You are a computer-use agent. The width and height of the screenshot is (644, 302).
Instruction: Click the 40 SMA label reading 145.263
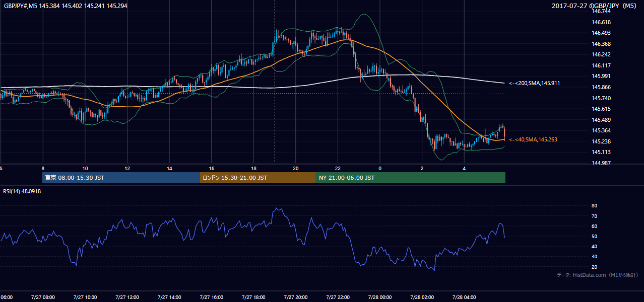pyautogui.click(x=533, y=139)
